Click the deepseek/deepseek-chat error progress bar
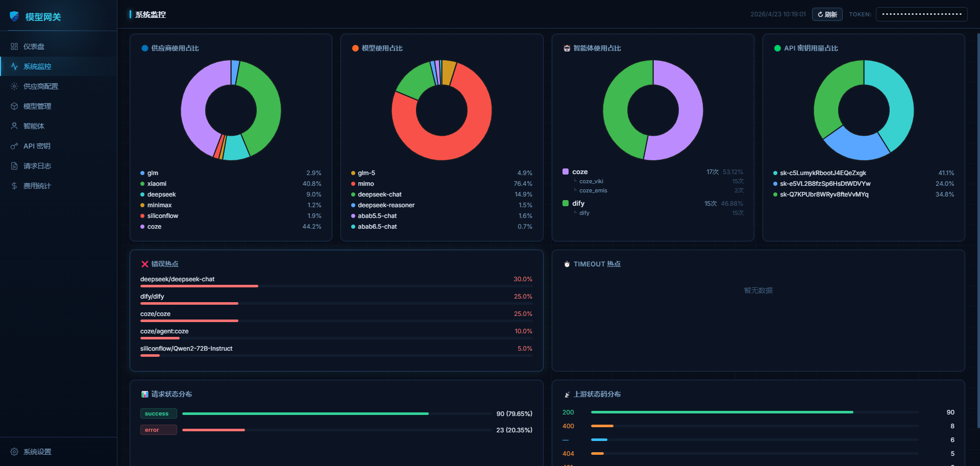Screen dimensions: 980x466 pos(336,286)
